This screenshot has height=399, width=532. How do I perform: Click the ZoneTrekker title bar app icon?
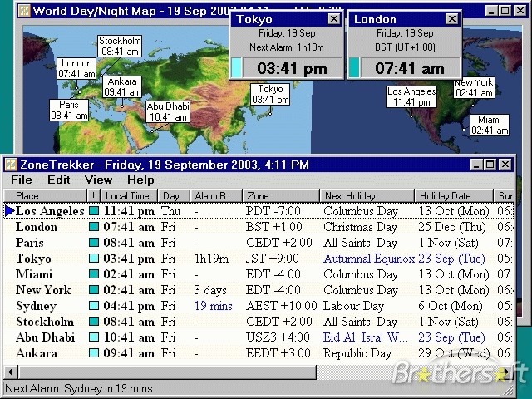[x=11, y=165]
